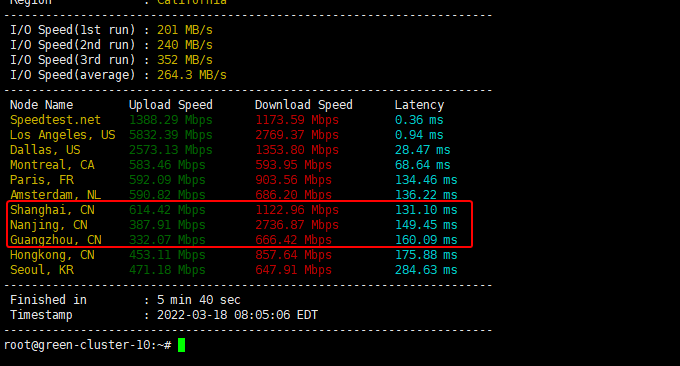Click the 240 MB/s second run value
The image size is (680, 366).
pos(185,45)
